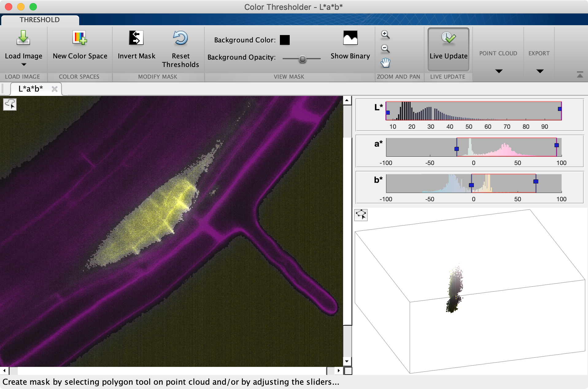Close the L*a*b* tab
The image size is (588, 389).
(55, 89)
